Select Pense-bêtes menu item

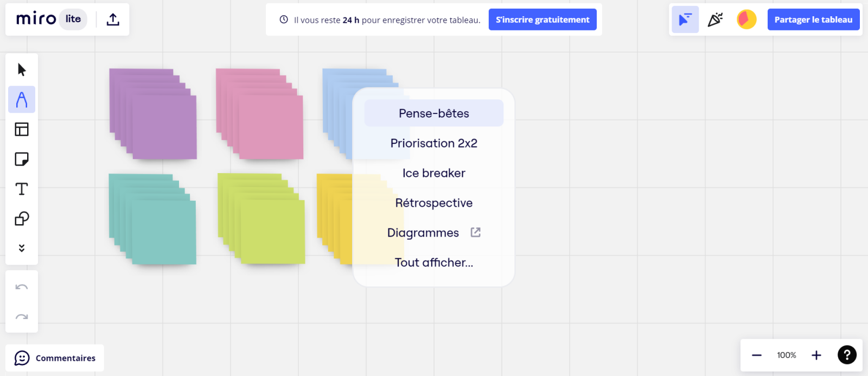point(434,113)
